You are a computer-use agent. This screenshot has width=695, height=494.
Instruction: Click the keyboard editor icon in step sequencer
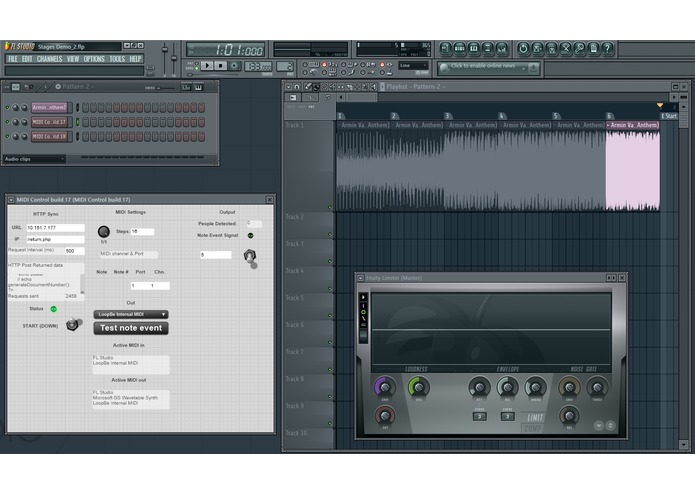click(198, 87)
